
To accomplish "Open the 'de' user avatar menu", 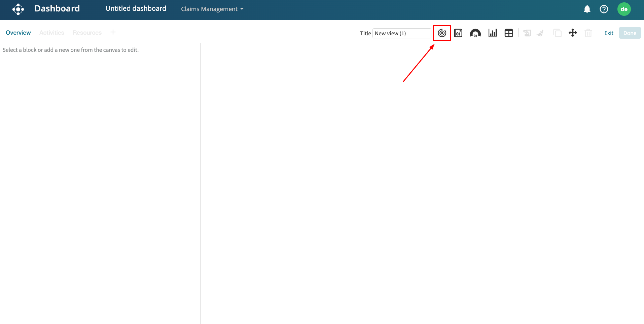I will [624, 9].
